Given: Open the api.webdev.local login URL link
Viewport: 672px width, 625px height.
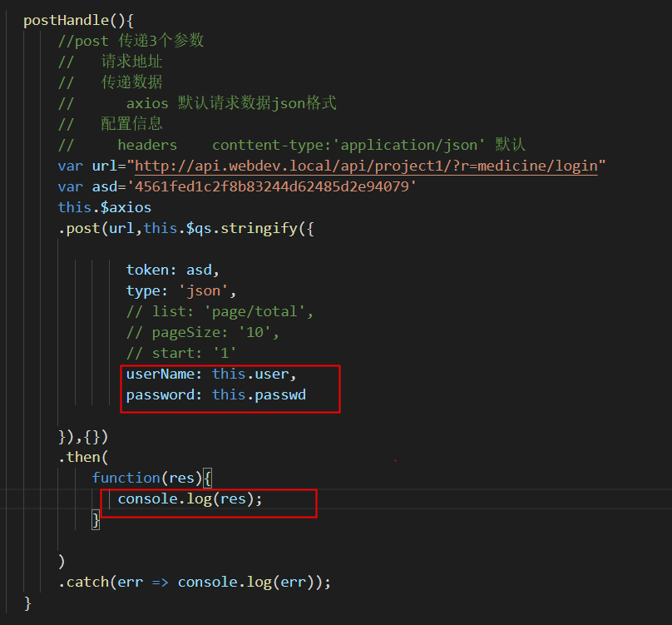Looking at the screenshot, I should coord(366,166).
